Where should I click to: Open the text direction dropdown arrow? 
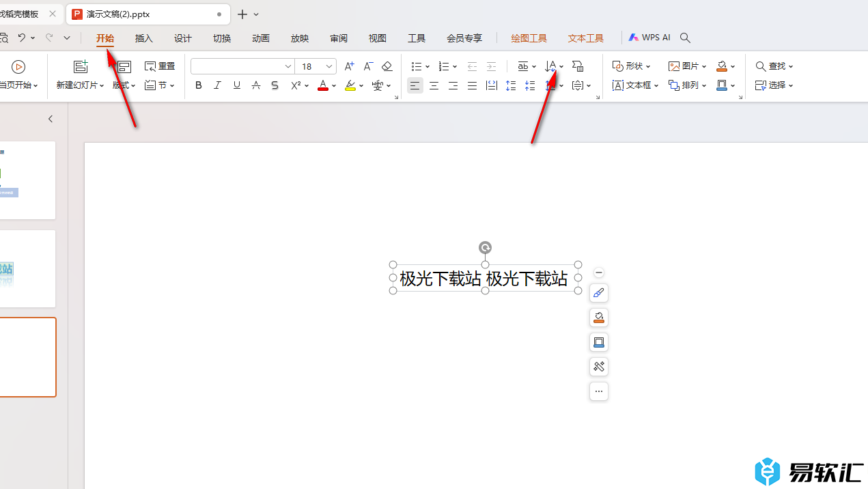click(561, 67)
